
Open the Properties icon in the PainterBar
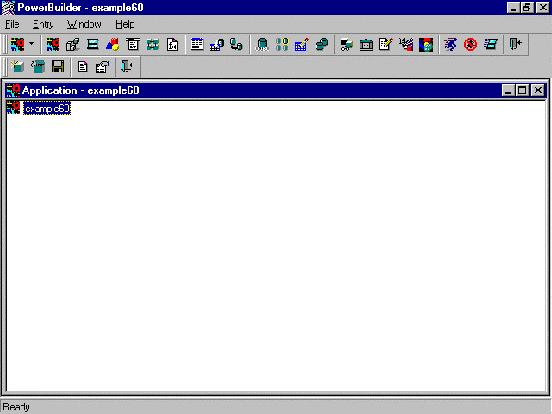(x=102, y=66)
